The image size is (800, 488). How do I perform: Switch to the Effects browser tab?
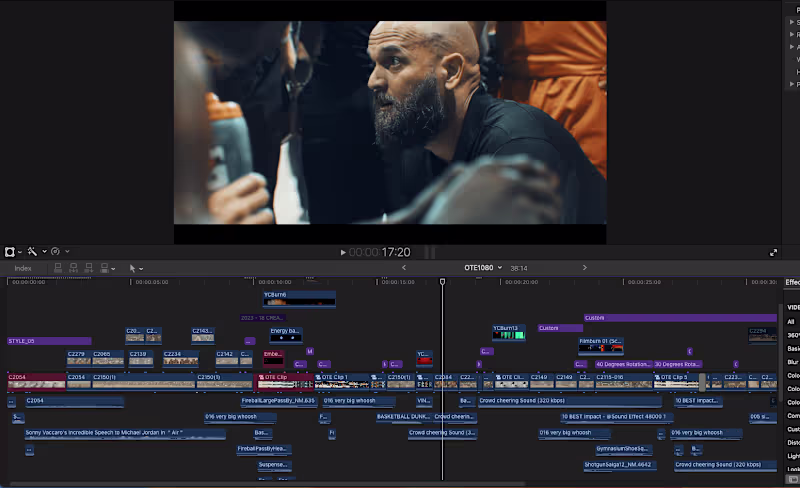tap(792, 282)
